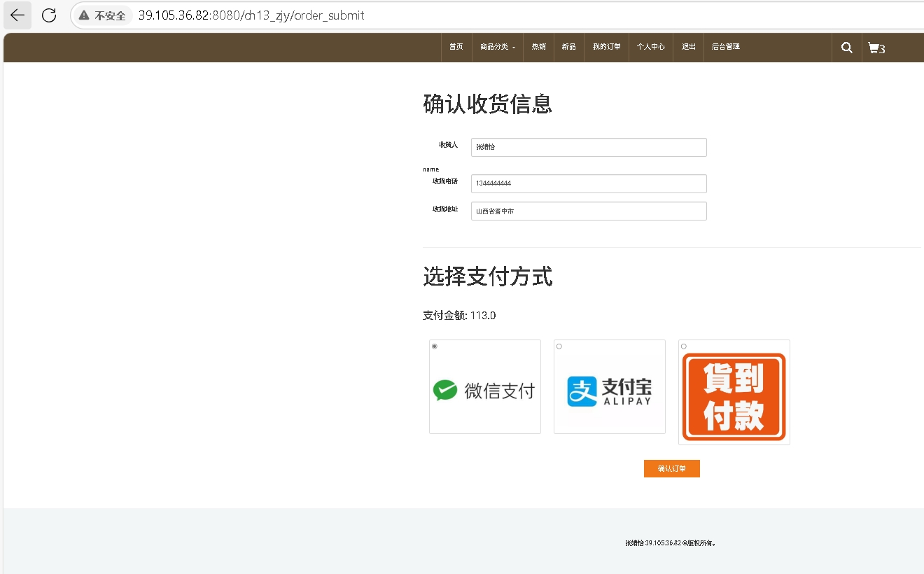
Task: Open 我的订单 in navigation bar
Action: [x=606, y=47]
